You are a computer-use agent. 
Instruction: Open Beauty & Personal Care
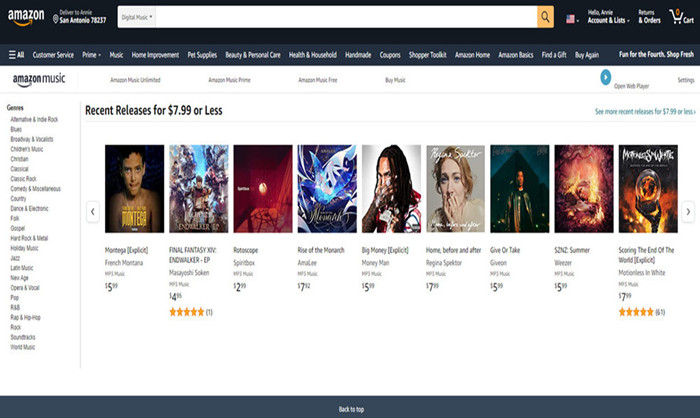click(x=253, y=55)
